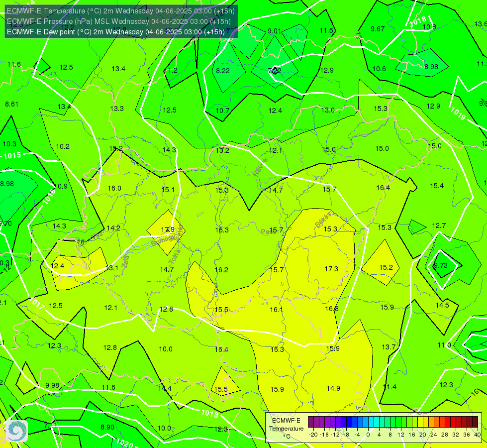Viewport: 487px width, 448px height.
Task: Click the Zala county label
Action: tap(126, 261)
